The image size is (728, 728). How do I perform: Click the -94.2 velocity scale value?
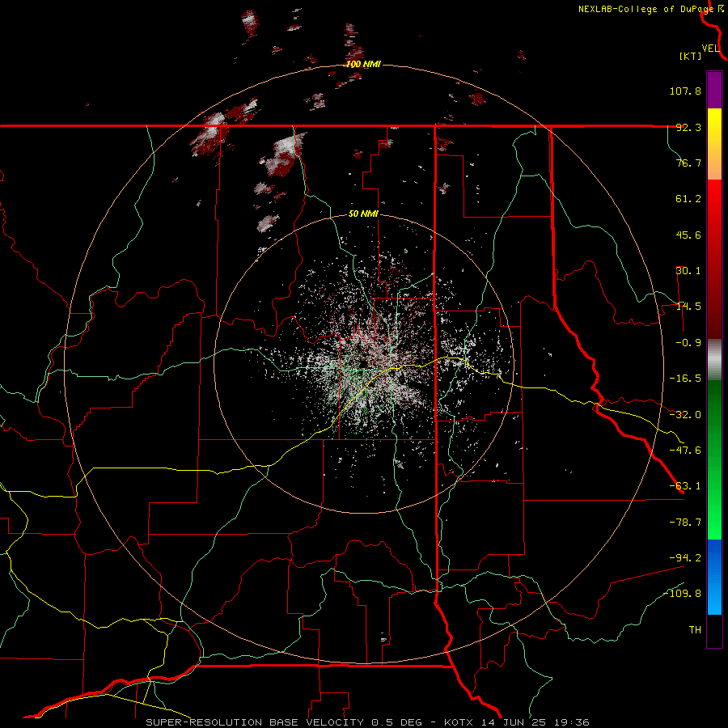[685, 557]
